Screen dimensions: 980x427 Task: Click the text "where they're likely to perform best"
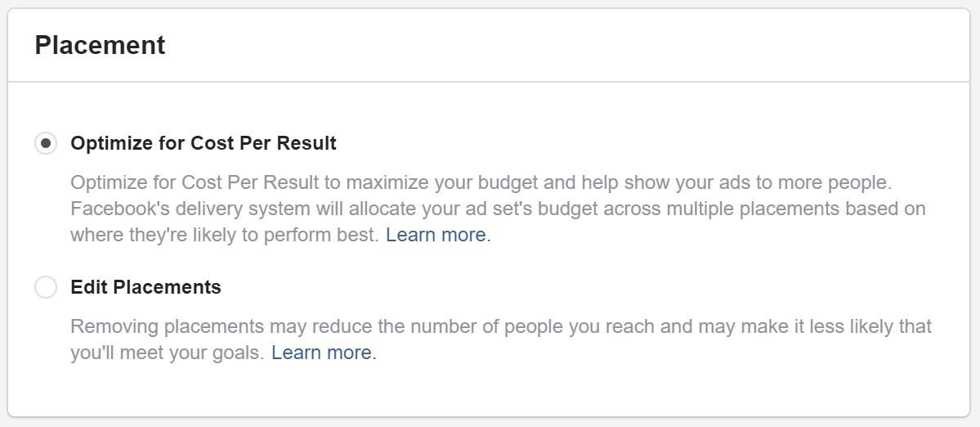pos(225,236)
